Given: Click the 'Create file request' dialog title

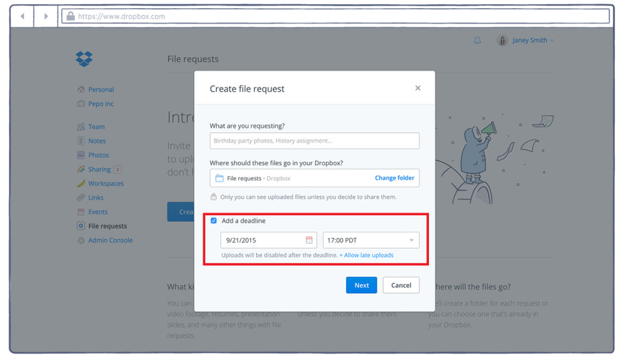Looking at the screenshot, I should 246,88.
